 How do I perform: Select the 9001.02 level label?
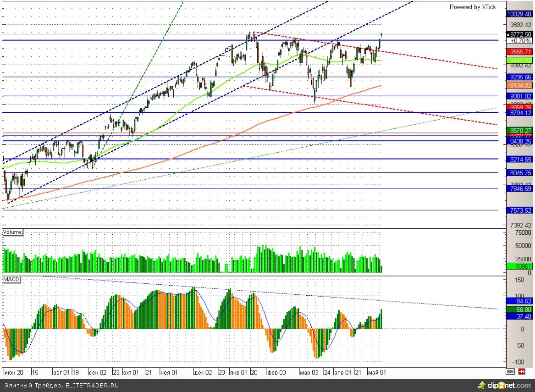(519, 96)
